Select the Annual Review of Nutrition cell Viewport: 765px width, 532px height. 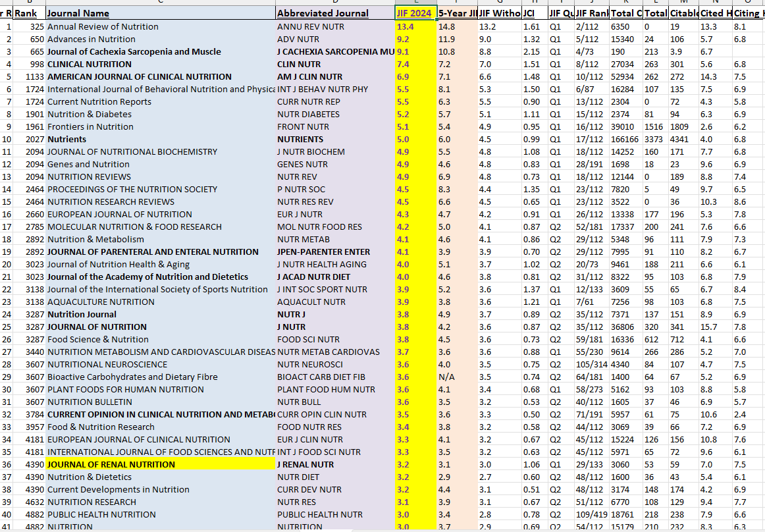pyautogui.click(x=161, y=27)
